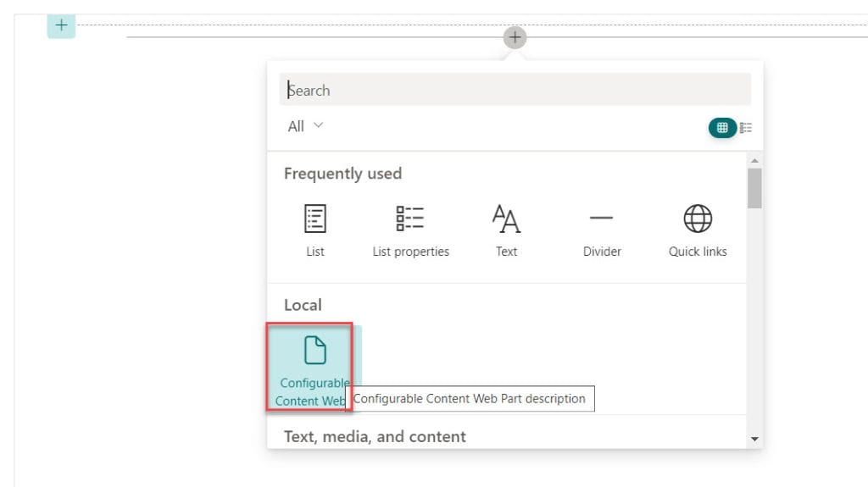Viewport: 868px width, 487px height.
Task: Click the scrollbar up arrow
Action: click(754, 160)
